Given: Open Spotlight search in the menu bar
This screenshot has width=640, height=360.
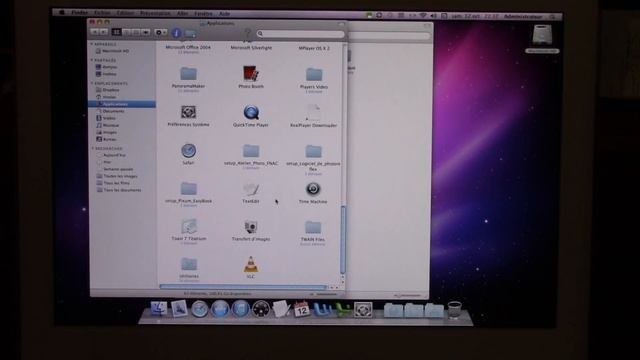Looking at the screenshot, I should click(553, 17).
